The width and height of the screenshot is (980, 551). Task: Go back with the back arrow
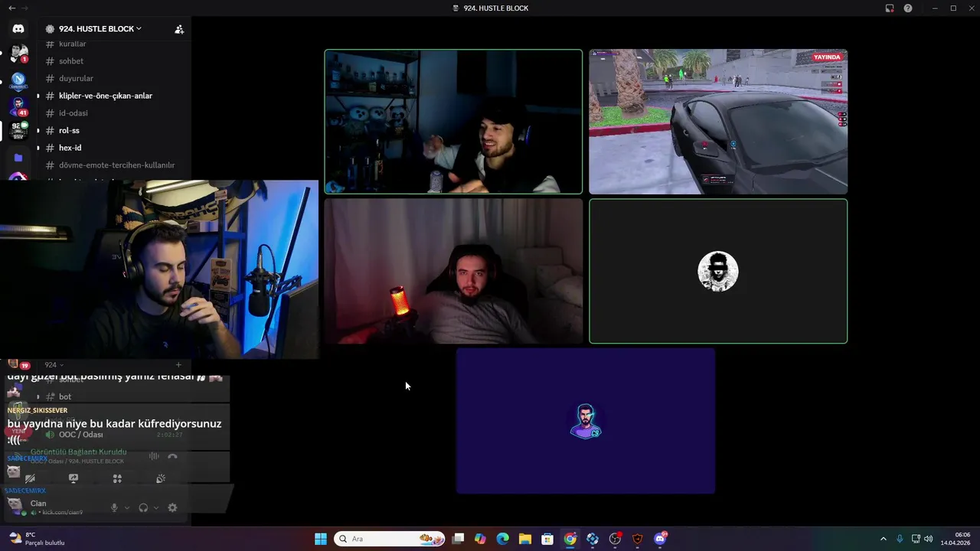pyautogui.click(x=11, y=8)
